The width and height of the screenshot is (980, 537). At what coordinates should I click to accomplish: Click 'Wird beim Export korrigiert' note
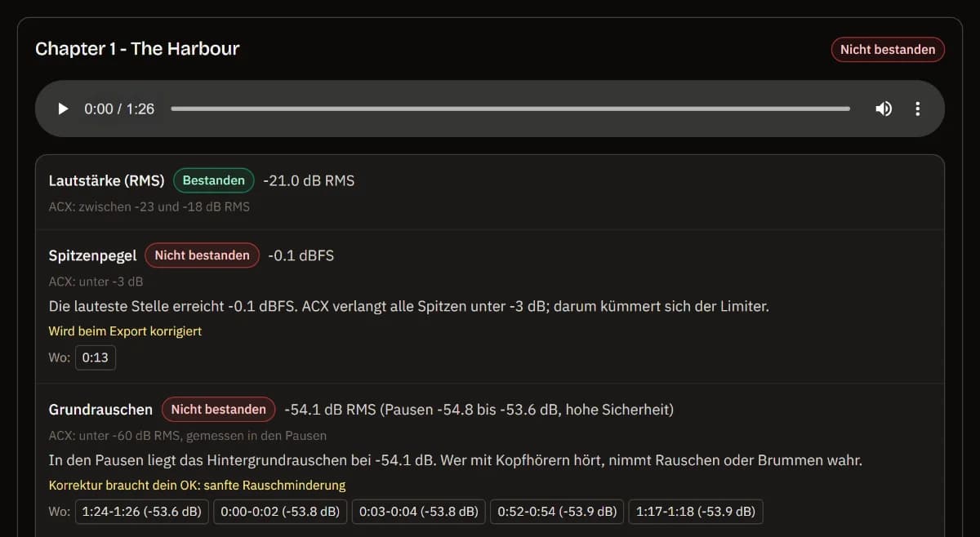125,331
